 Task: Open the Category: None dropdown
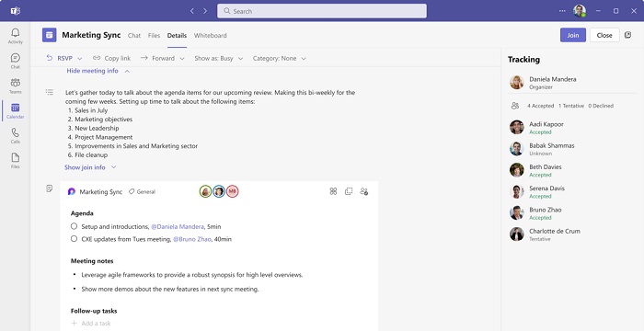pos(280,58)
